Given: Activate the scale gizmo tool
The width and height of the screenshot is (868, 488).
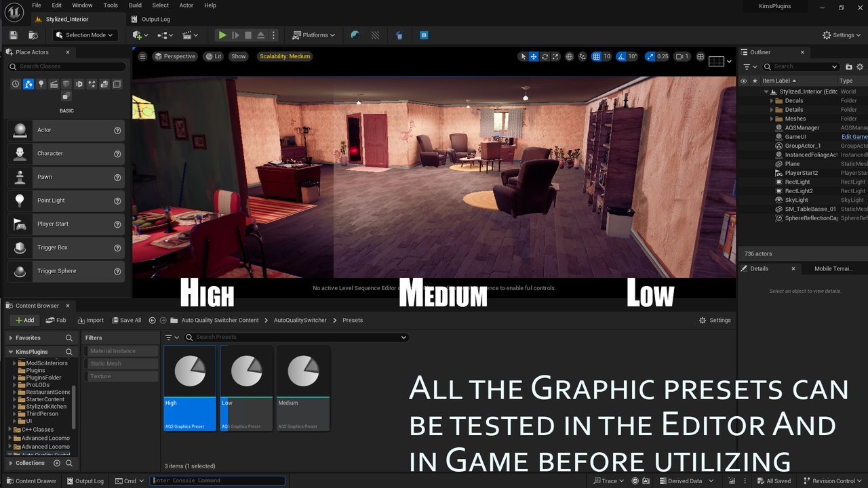Looking at the screenshot, I should point(555,56).
